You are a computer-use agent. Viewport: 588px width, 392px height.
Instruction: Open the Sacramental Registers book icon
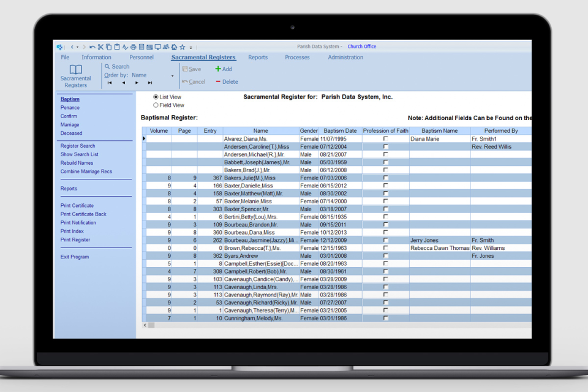(76, 70)
